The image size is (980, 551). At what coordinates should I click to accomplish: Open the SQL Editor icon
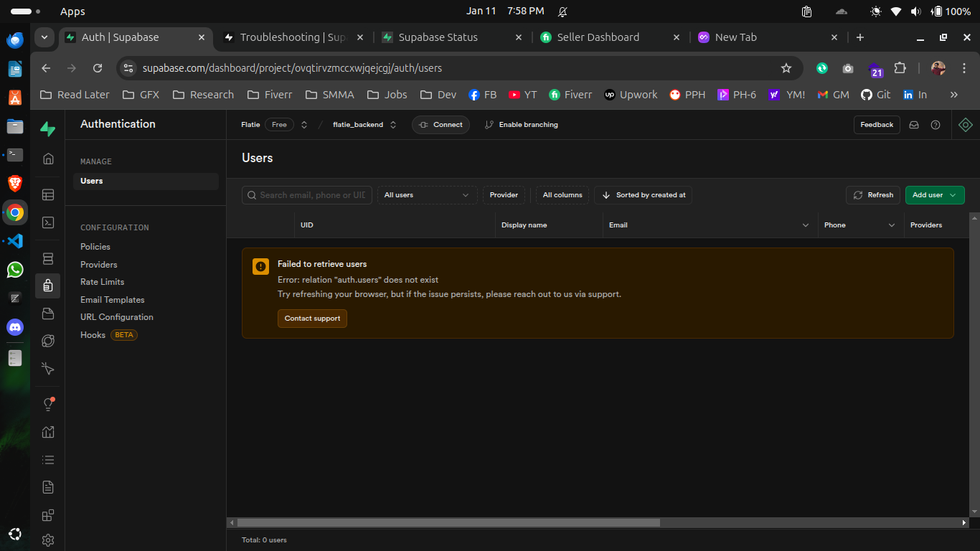pos(47,222)
